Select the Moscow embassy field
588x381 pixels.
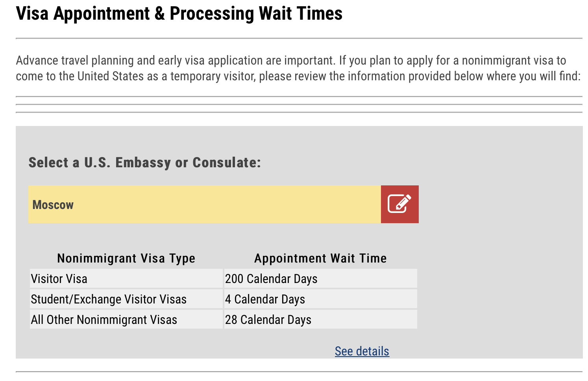204,204
